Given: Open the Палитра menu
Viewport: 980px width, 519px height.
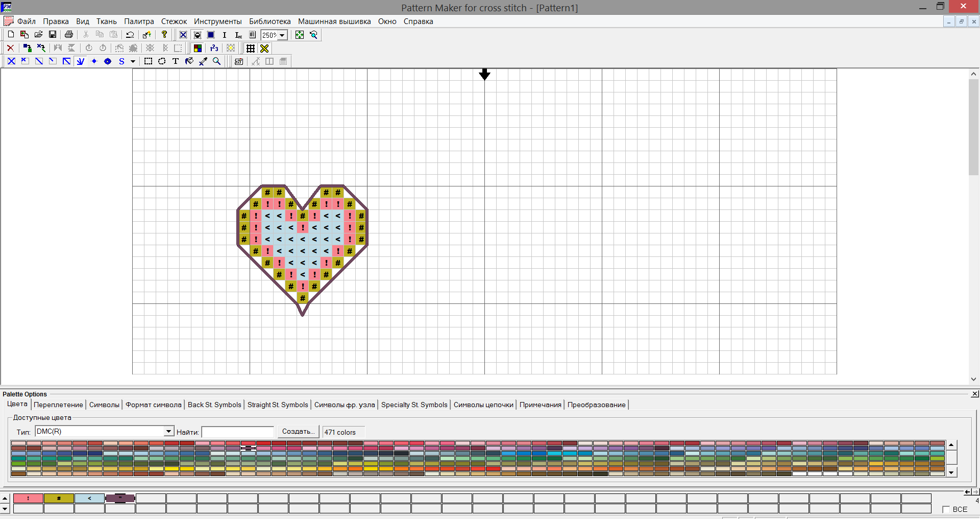Looking at the screenshot, I should pos(139,21).
